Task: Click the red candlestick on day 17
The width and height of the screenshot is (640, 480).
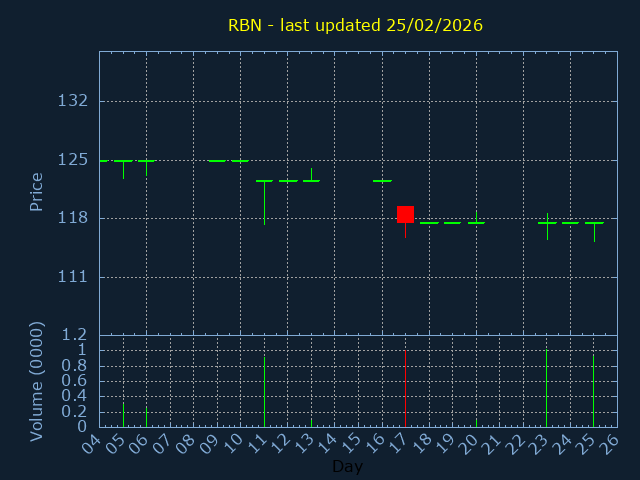Action: [405, 214]
